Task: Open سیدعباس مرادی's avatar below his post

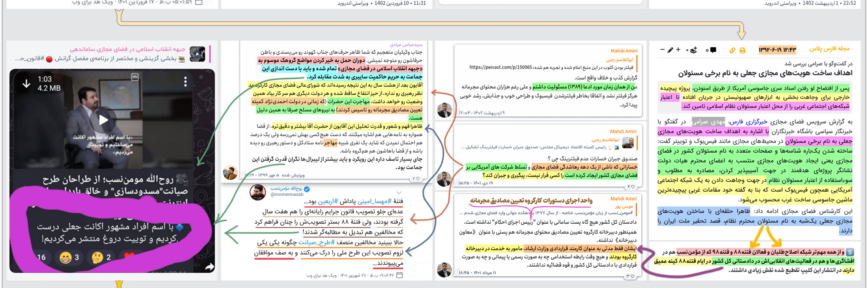Action: tap(230, 172)
